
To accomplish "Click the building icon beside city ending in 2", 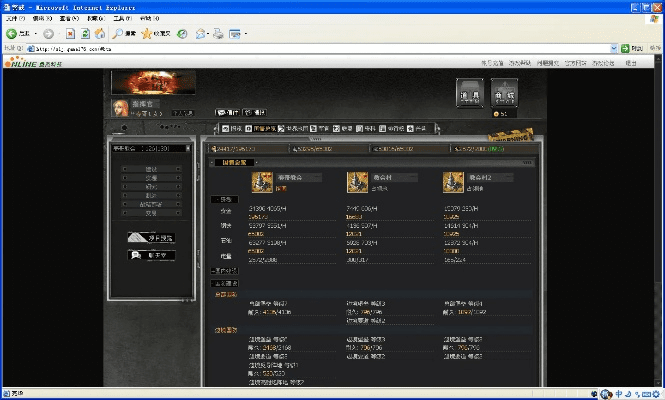I will pyautogui.click(x=453, y=182).
